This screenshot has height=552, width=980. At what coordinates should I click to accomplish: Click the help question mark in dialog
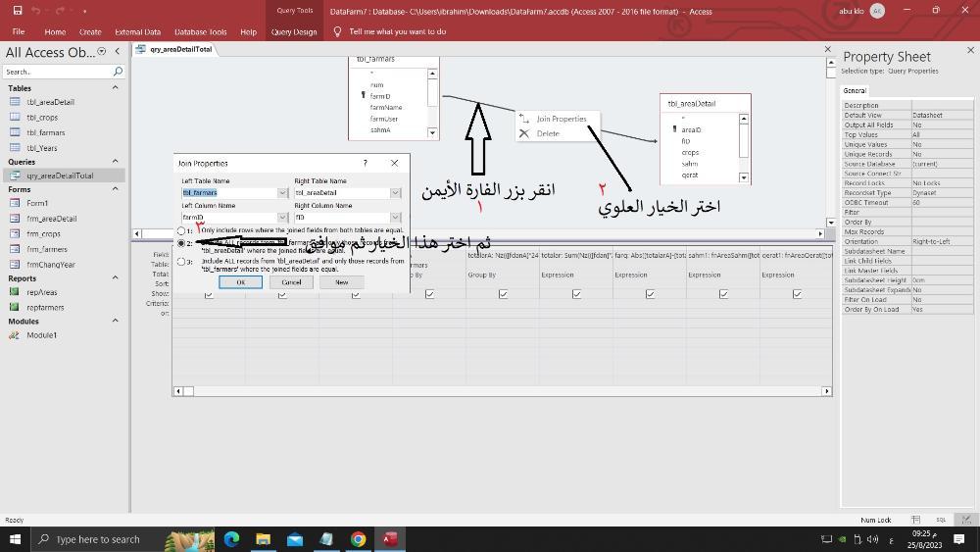tap(365, 163)
